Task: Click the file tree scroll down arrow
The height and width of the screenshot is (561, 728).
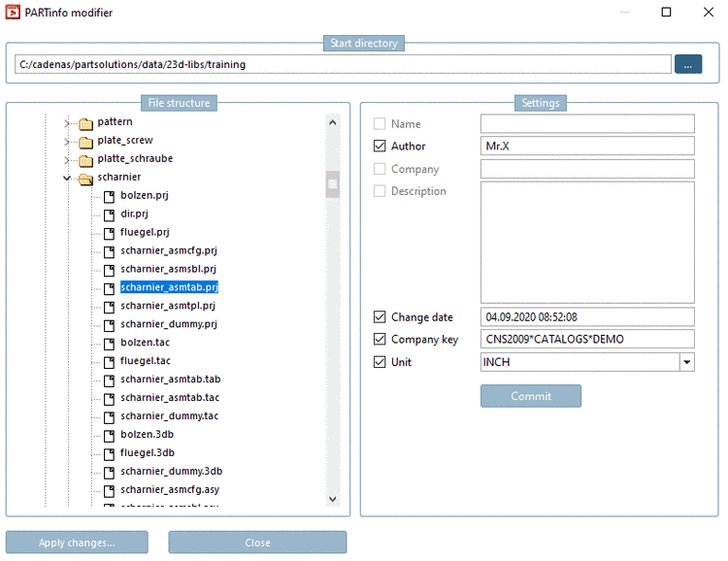Action: coord(332,499)
